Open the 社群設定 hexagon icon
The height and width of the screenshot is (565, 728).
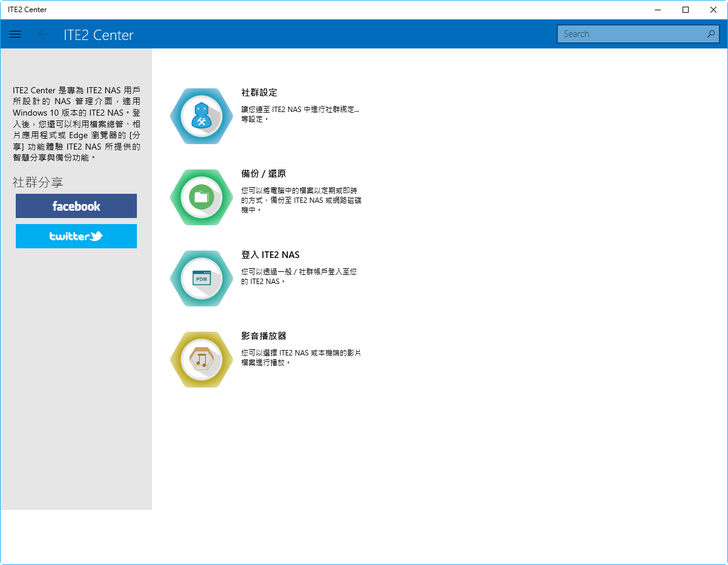[x=201, y=116]
